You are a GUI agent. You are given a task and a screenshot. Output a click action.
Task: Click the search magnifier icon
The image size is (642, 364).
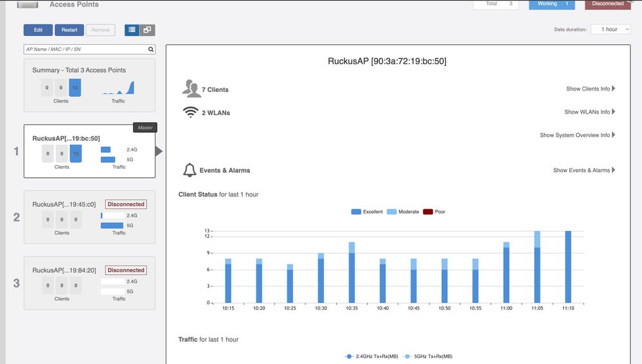151,49
